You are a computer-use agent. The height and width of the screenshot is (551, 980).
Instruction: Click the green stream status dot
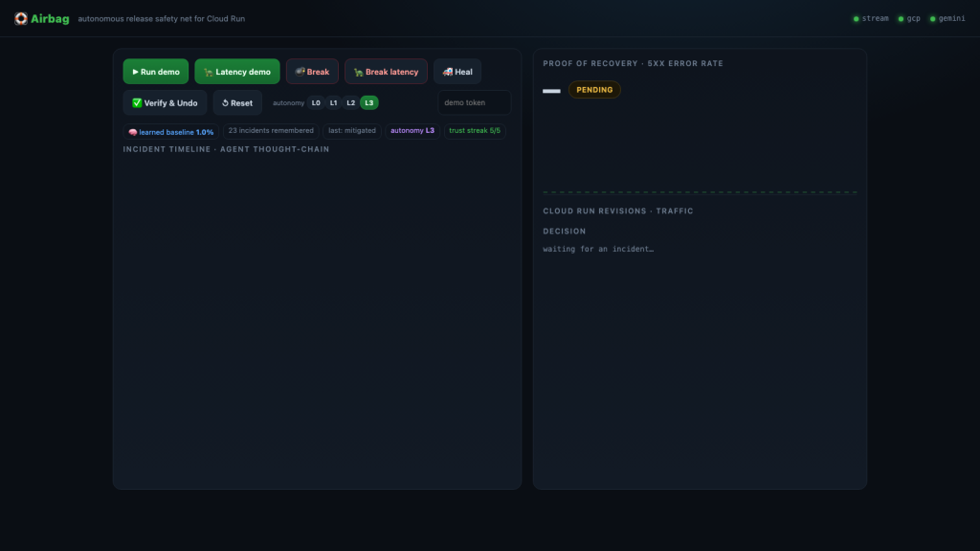pyautogui.click(x=857, y=19)
